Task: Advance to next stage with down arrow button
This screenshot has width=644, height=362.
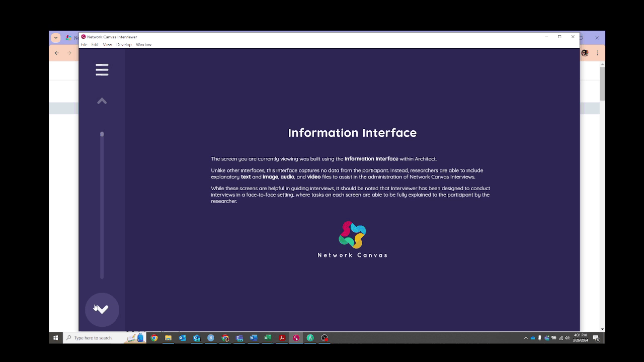Action: point(102,309)
